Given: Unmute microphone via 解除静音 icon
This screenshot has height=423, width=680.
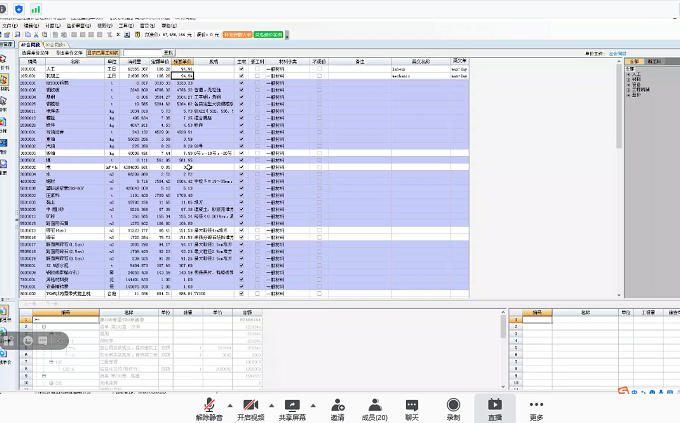Looking at the screenshot, I should point(209,405).
